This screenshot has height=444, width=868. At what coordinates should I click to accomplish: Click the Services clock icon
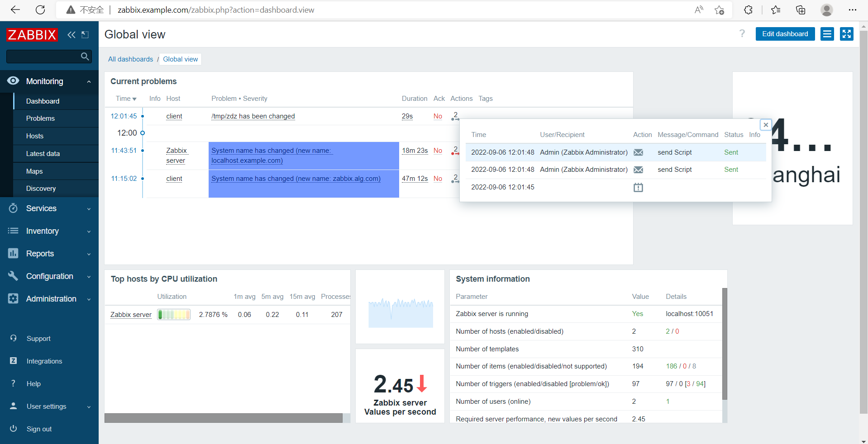13,208
